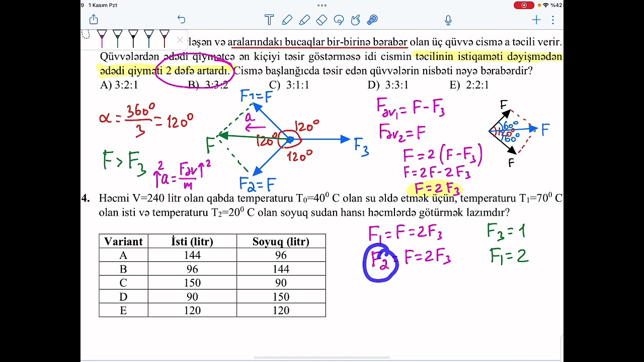Select the Highlighter tool
The width and height of the screenshot is (644, 362).
point(304,20)
